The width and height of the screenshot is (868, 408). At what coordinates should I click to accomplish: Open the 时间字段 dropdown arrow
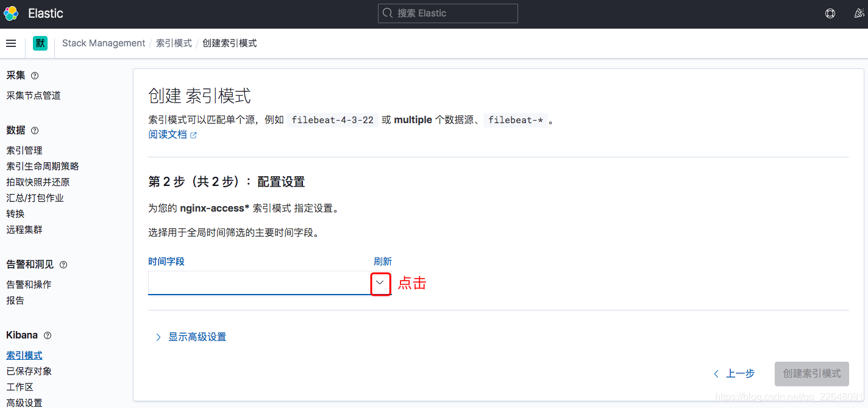(380, 283)
